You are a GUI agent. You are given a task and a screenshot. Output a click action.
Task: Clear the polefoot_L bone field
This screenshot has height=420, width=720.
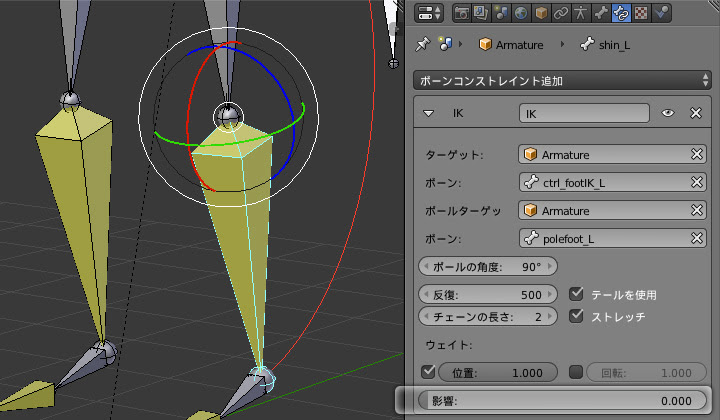pyautogui.click(x=697, y=238)
